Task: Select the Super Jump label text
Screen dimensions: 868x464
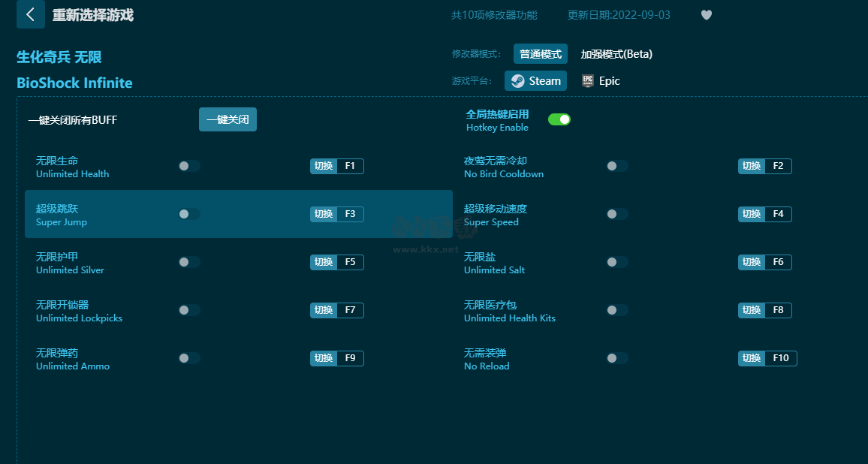Action: [x=62, y=222]
